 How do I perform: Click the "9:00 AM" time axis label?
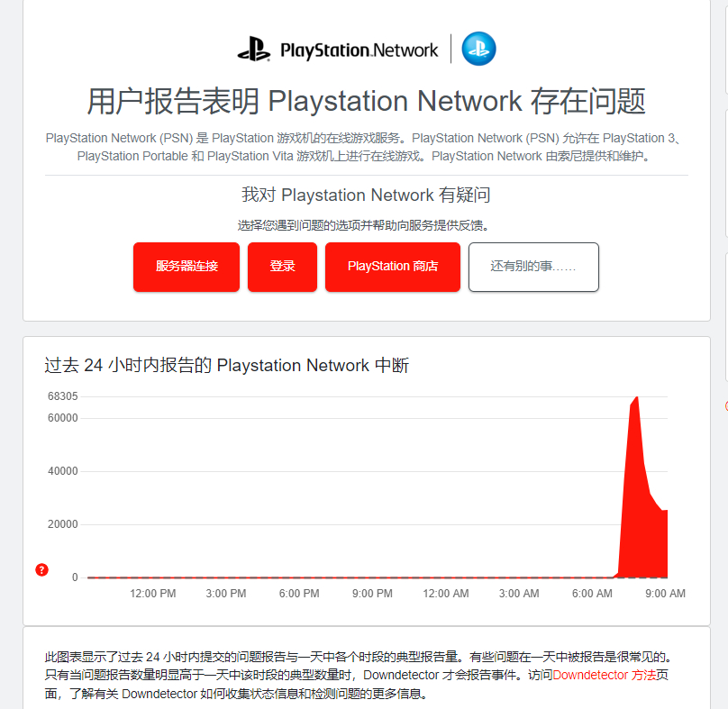(x=665, y=594)
